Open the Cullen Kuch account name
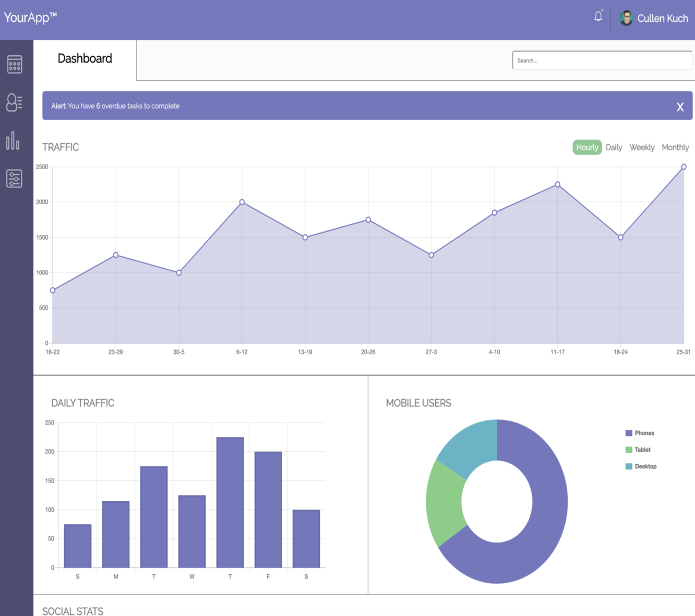Image resolution: width=695 pixels, height=616 pixels. [x=663, y=19]
